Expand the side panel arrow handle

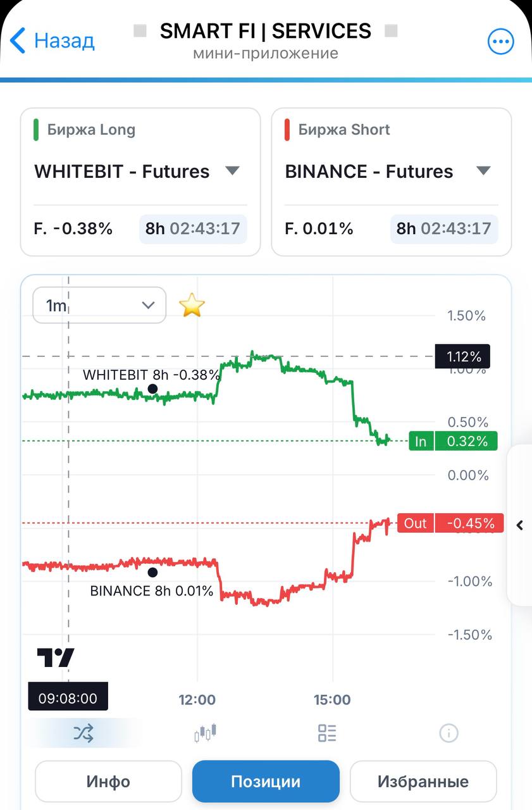[x=520, y=525]
